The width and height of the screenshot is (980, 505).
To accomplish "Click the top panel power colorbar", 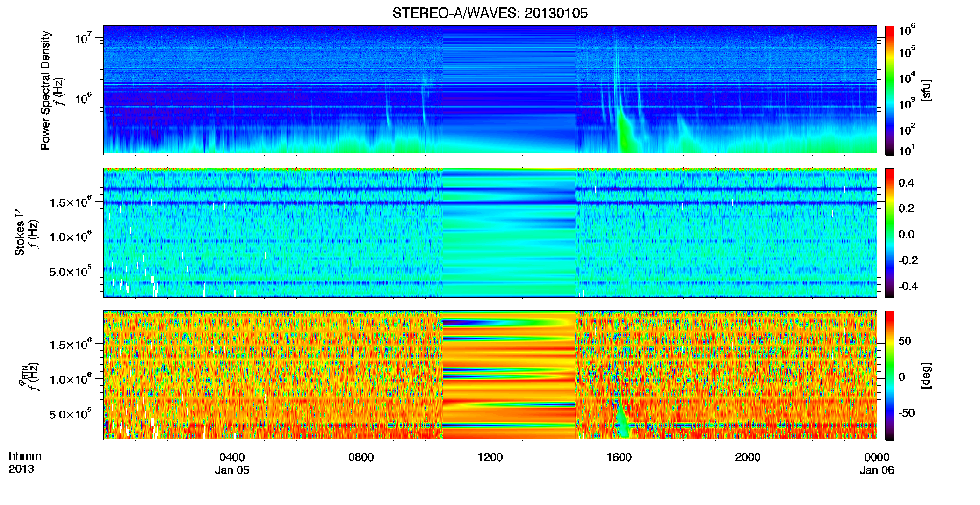I will [890, 90].
